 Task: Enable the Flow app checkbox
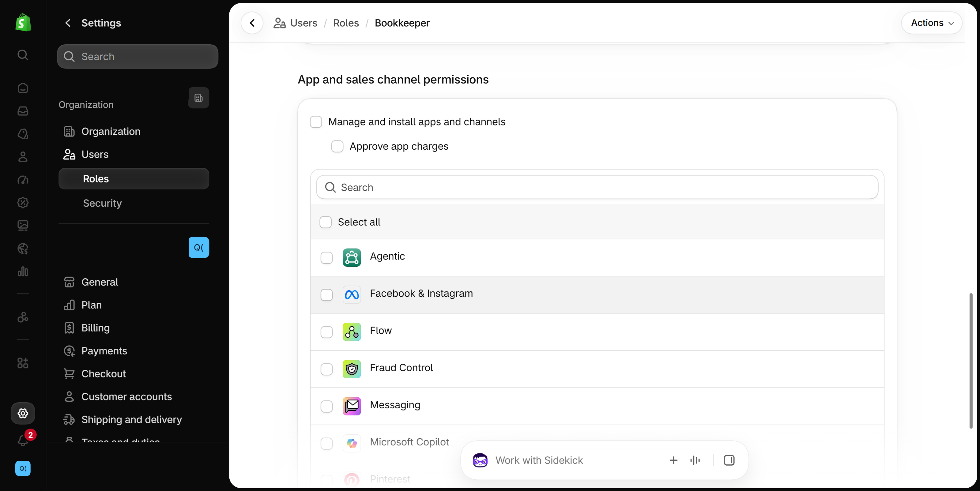coord(326,332)
